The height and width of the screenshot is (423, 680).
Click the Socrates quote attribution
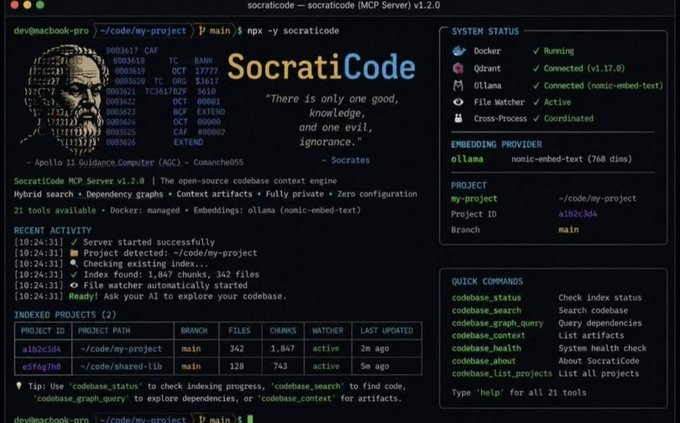pyautogui.click(x=346, y=160)
